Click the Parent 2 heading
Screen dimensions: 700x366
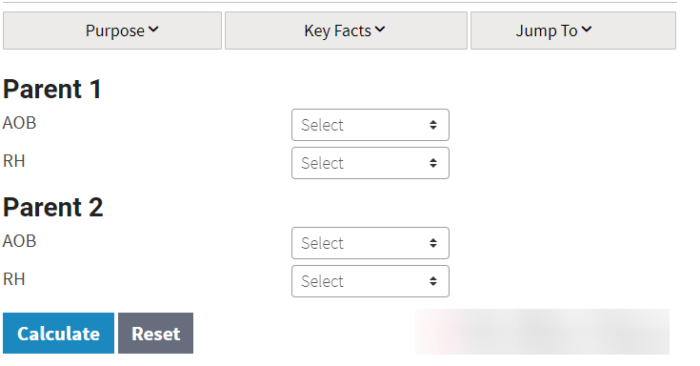[53, 207]
